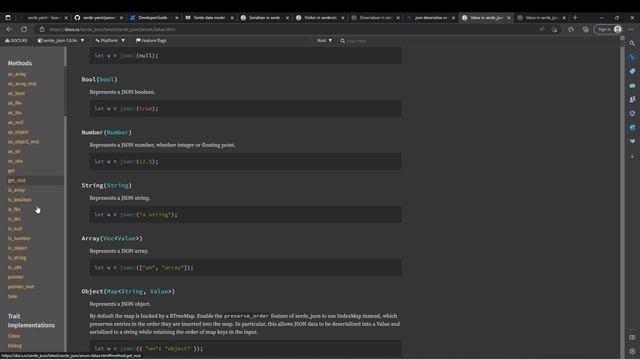The image size is (640, 360).
Task: Click the page vertical scrollbar
Action: (x=622, y=196)
